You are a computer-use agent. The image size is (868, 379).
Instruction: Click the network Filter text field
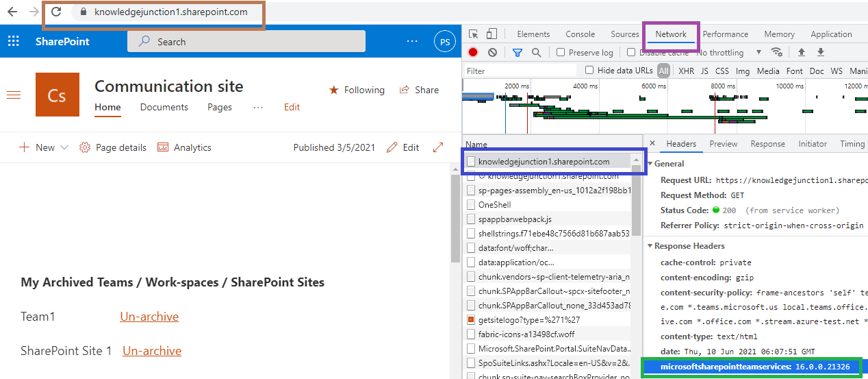point(520,71)
